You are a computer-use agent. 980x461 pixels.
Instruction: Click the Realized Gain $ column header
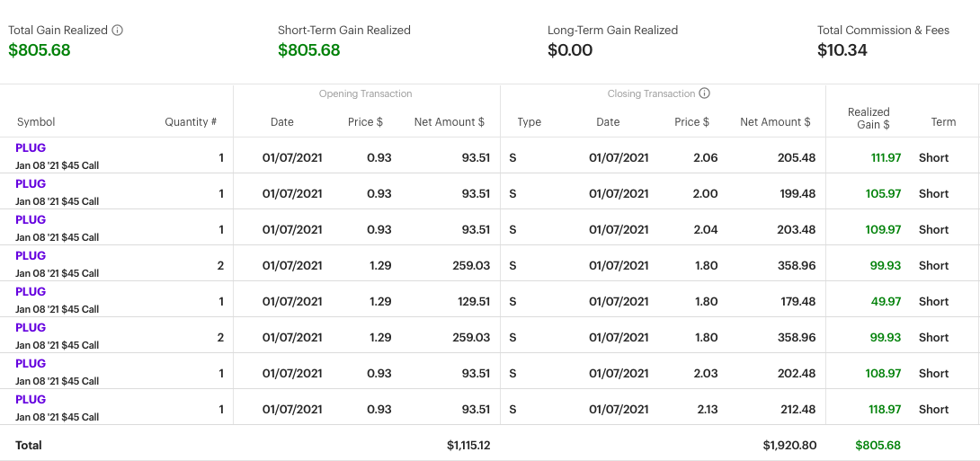869,119
